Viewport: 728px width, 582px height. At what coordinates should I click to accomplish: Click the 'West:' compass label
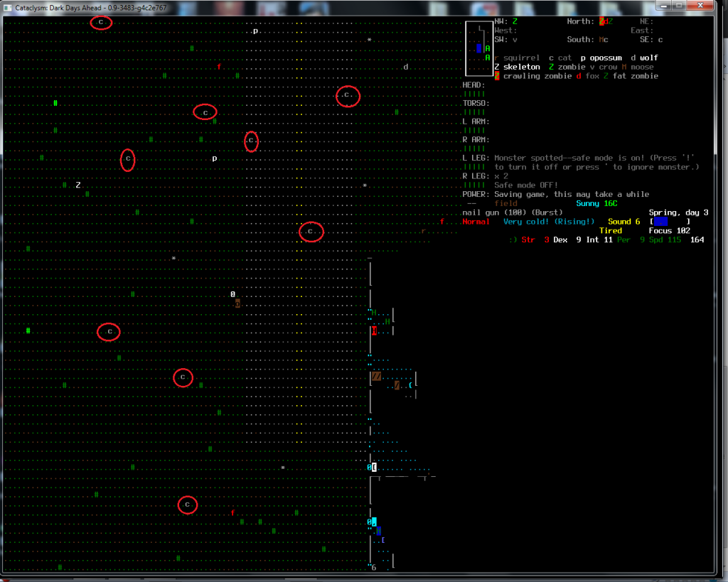(505, 30)
